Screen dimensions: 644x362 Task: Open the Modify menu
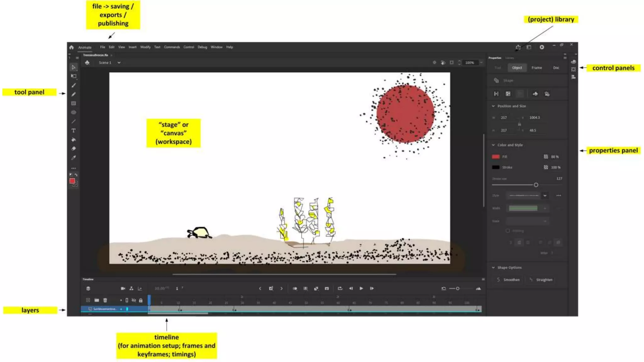click(x=145, y=47)
